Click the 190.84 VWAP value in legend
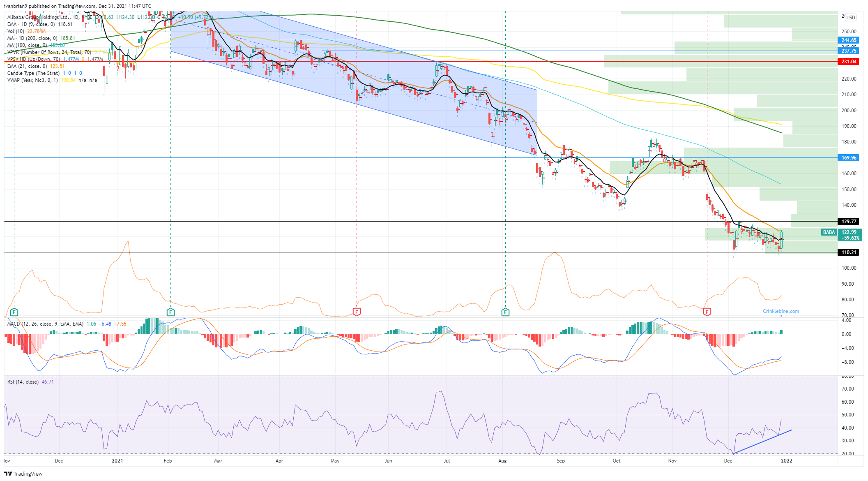Screen dimensions: 868x481 tap(69, 80)
